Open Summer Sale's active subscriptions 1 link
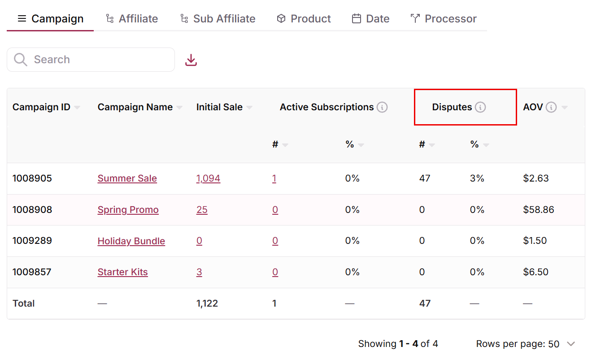The width and height of the screenshot is (592, 364). [274, 178]
